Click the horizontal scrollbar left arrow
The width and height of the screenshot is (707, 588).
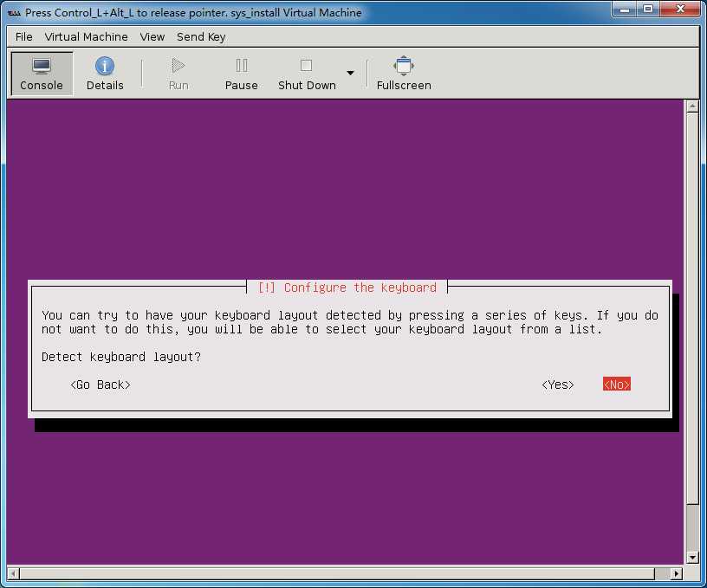point(13,573)
